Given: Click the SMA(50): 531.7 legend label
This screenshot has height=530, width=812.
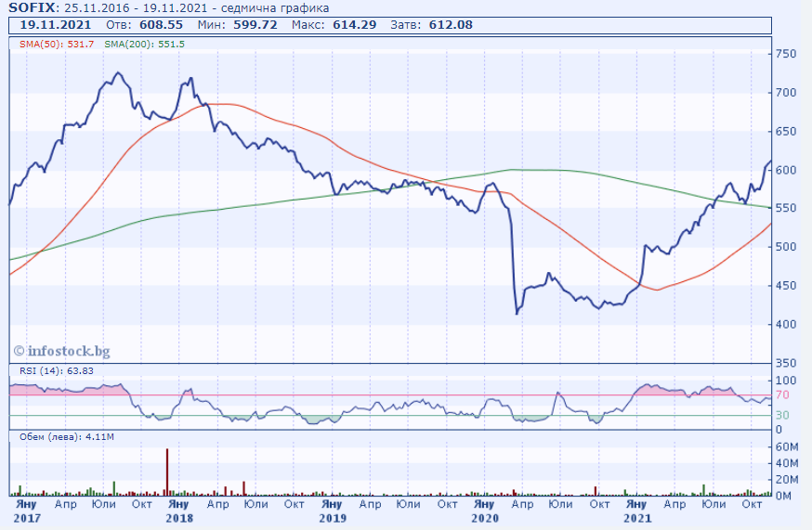Looking at the screenshot, I should [57, 44].
